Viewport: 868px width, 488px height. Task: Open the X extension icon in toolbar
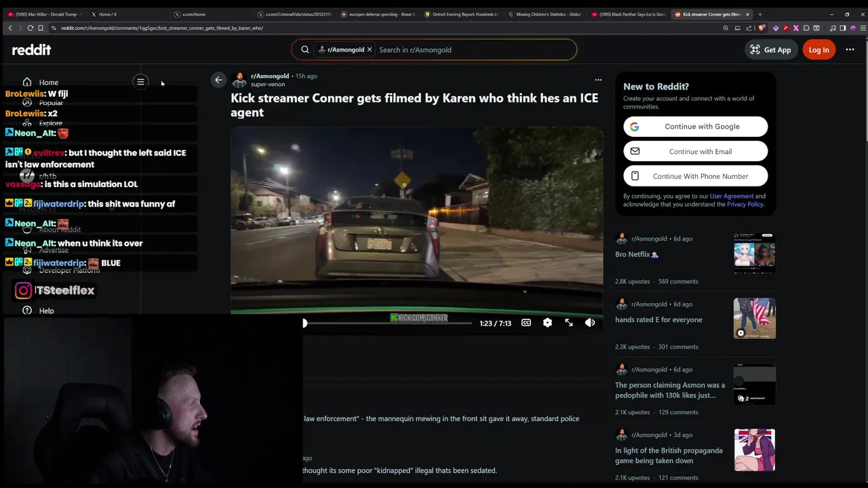tap(796, 28)
